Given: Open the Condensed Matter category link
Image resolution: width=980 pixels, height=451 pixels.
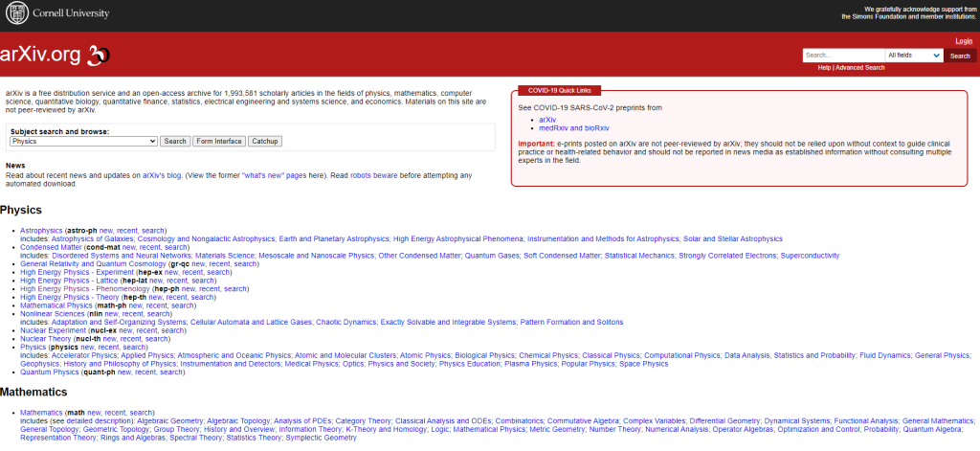Looking at the screenshot, I should 51,247.
